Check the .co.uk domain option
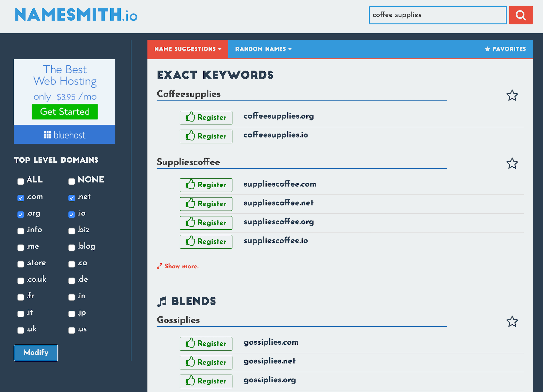Viewport: 543px width, 392px height. (20, 280)
